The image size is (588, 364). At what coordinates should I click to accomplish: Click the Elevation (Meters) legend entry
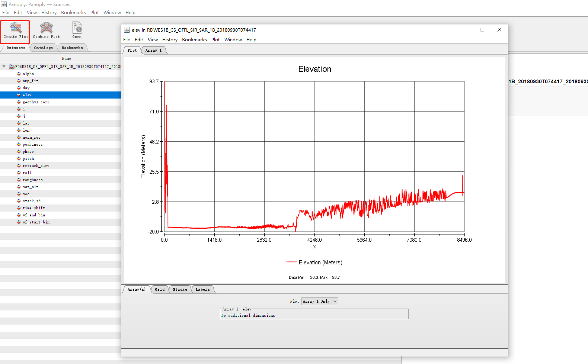[314, 262]
